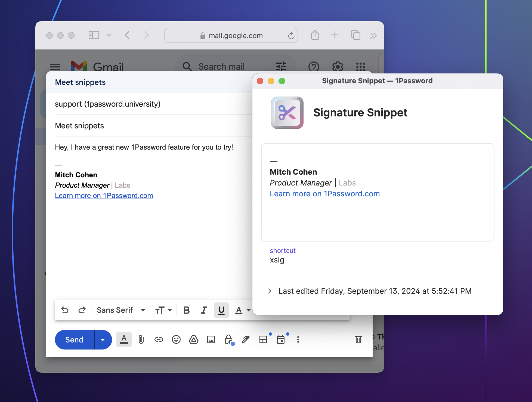Click the 'Signature Snippet' item title heading

(360, 112)
